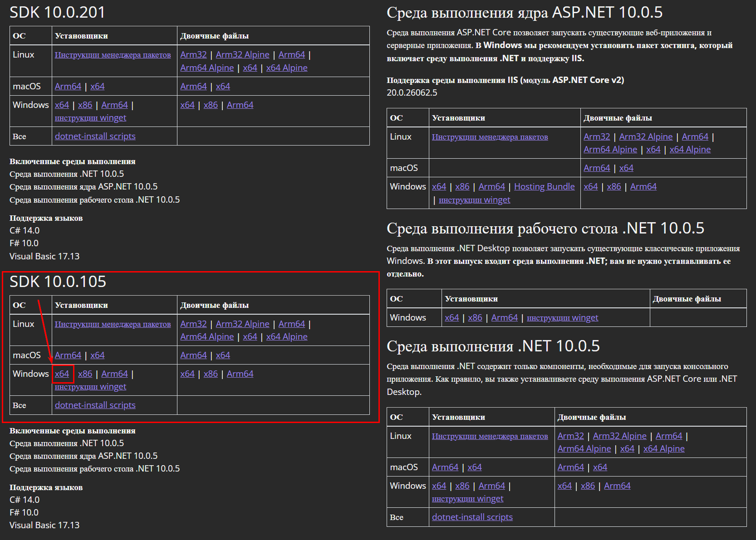
Task: Download SDK 10.0.105 macOS x64 binary
Action: (223, 355)
